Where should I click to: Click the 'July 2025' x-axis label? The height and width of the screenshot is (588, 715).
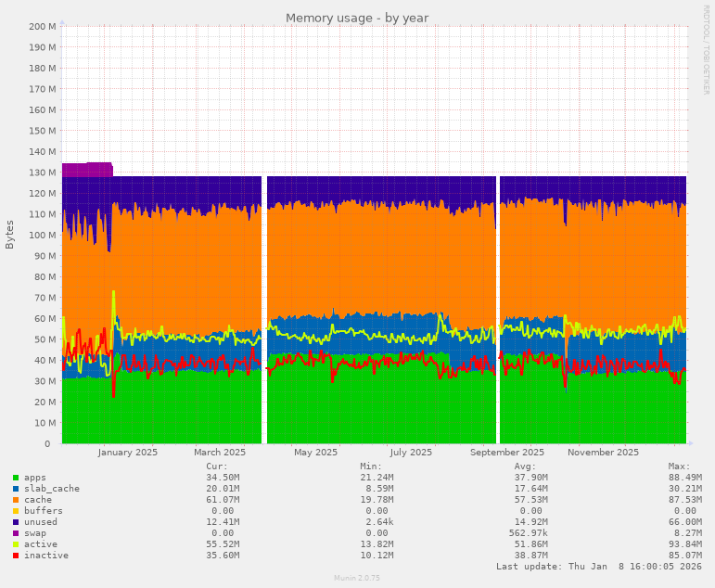click(411, 452)
